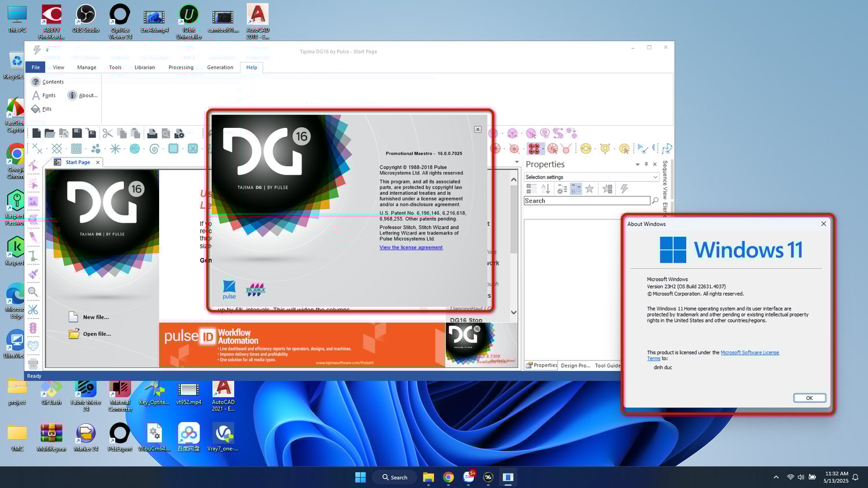Select the blue scissors tool in left toolbar
Viewport: 868px width, 488px height.
[x=34, y=310]
